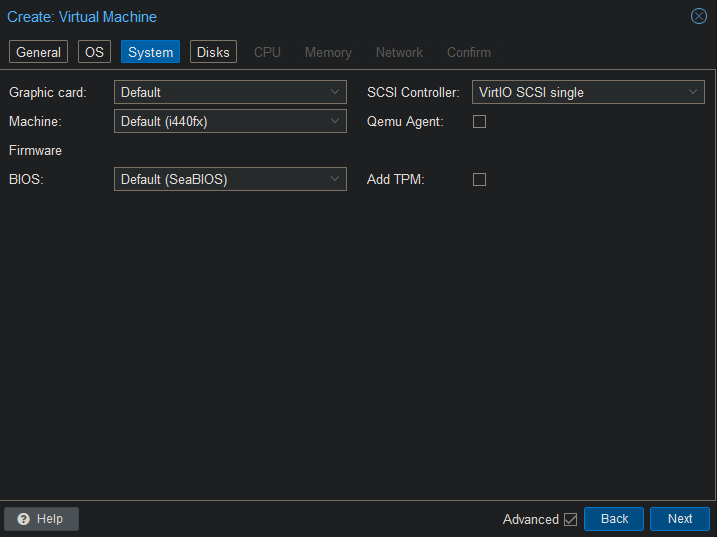Viewport: 717px width, 537px height.
Task: Switch to the General tab
Action: coord(39,52)
